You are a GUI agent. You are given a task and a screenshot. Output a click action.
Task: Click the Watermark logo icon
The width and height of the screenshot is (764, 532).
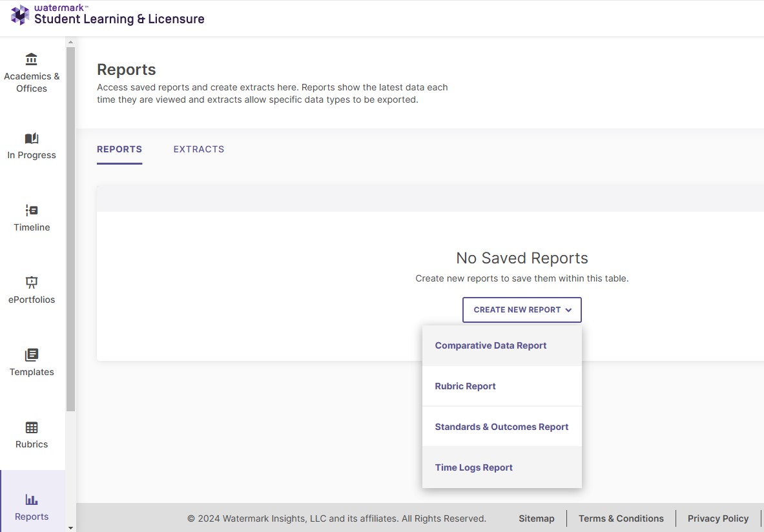point(20,15)
